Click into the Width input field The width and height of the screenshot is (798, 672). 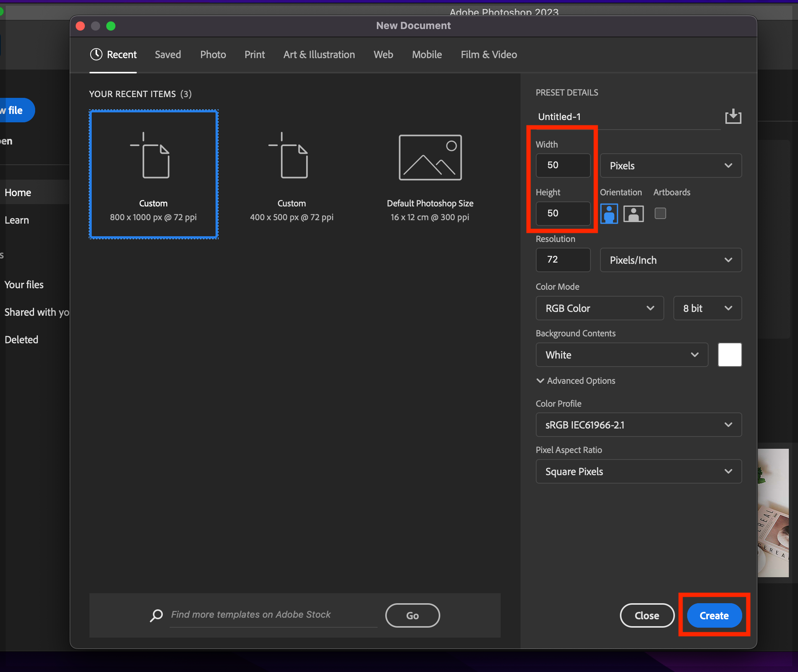coord(563,166)
